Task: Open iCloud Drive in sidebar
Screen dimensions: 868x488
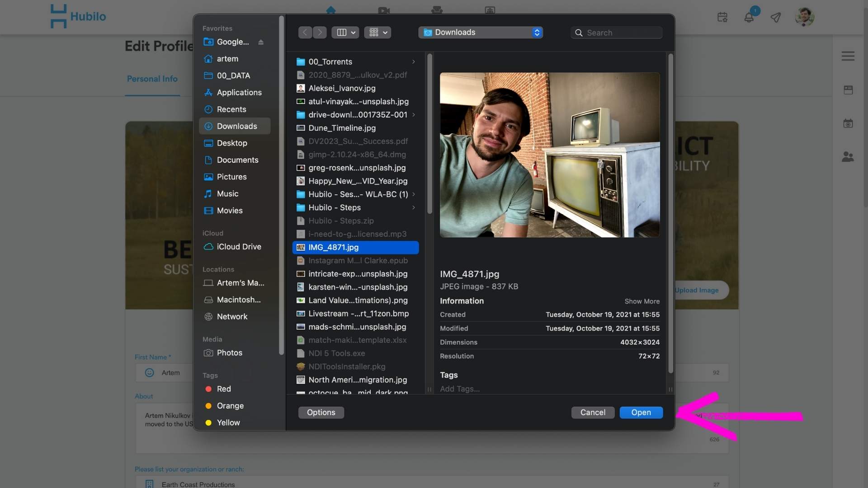Action: 239,247
